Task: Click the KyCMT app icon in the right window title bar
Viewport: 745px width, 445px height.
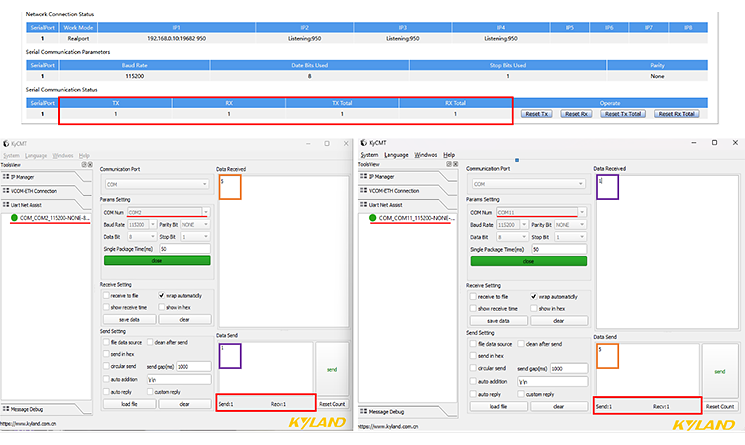Action: tap(363, 142)
